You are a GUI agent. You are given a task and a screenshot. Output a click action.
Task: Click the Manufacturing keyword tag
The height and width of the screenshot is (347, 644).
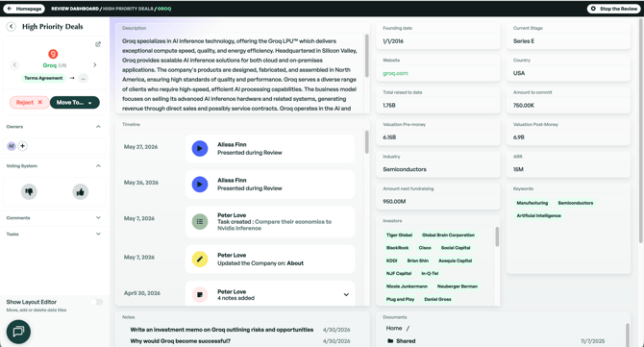[x=533, y=203]
